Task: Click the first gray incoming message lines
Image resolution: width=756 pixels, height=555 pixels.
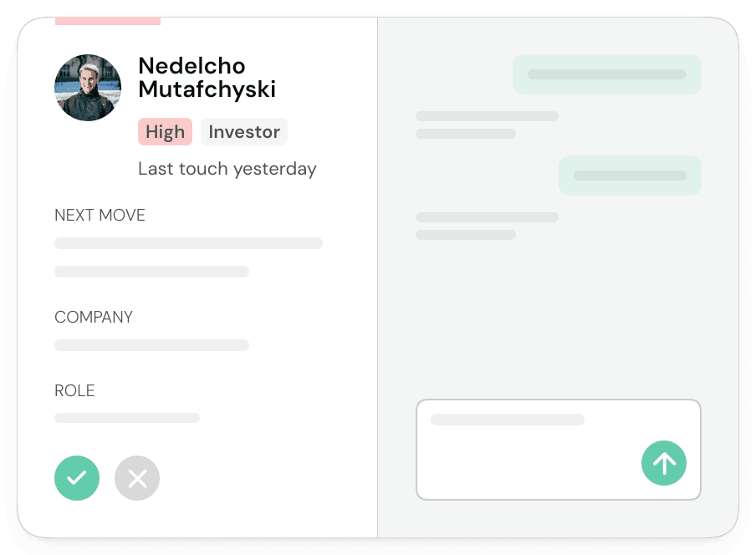Action: [x=487, y=125]
